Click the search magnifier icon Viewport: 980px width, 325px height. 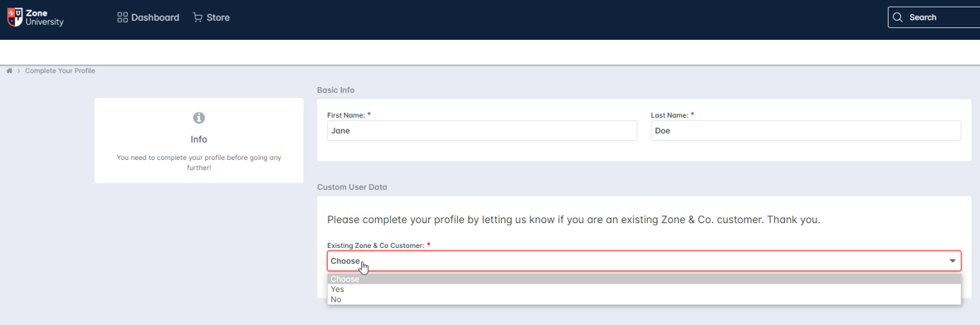898,17
